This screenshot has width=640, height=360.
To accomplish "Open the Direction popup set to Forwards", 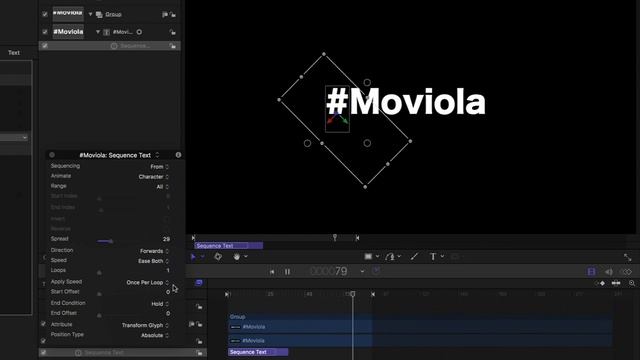I will click(x=154, y=251).
